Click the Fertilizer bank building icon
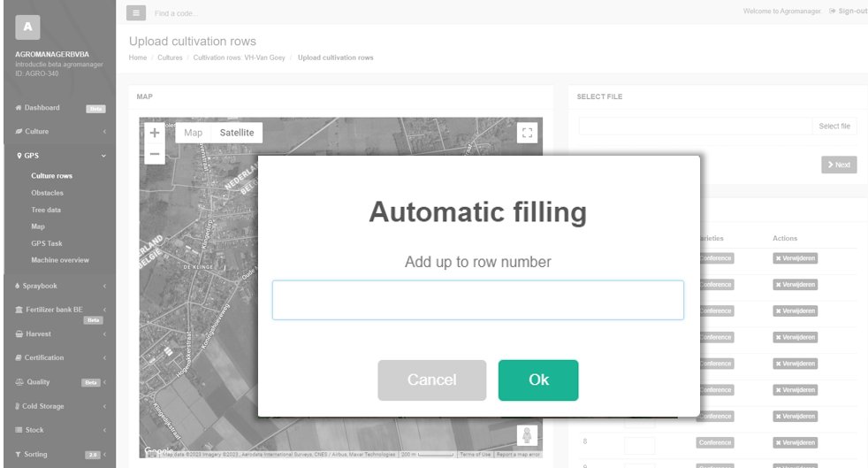The height and width of the screenshot is (468, 868). click(19, 310)
